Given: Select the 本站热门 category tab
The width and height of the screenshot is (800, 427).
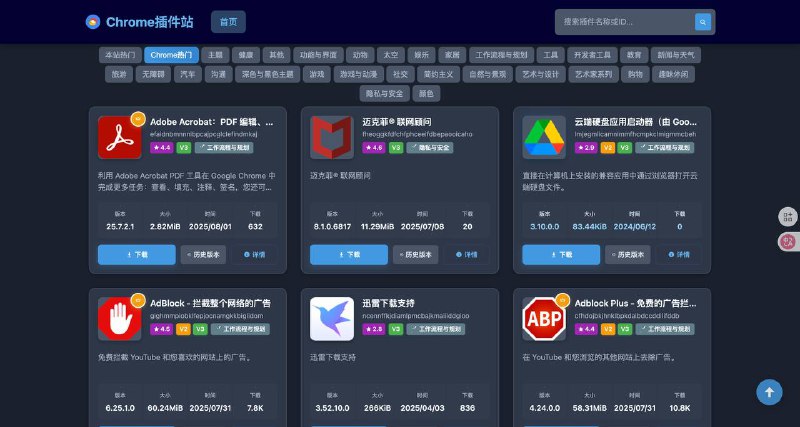Looking at the screenshot, I should [120, 55].
